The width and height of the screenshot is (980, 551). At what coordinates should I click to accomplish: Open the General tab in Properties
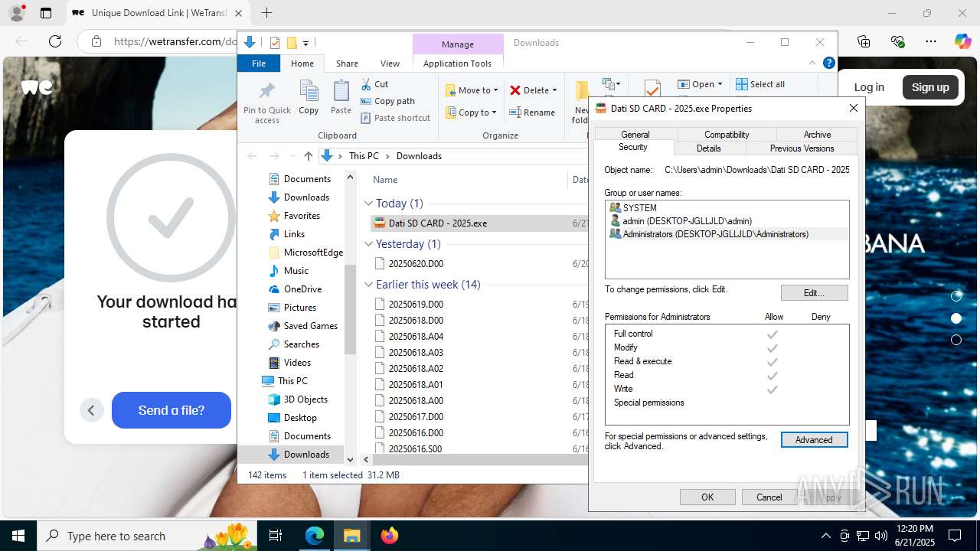(x=635, y=135)
